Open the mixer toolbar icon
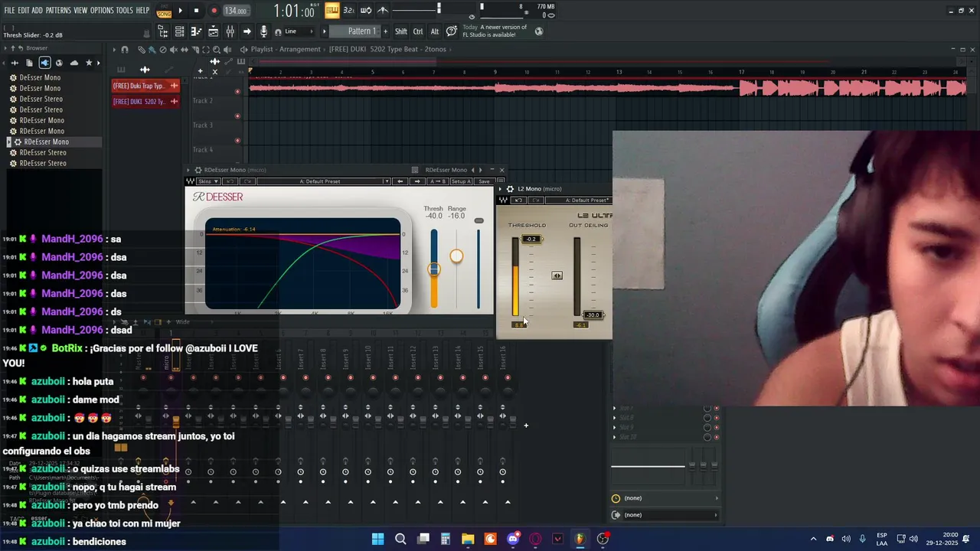The height and width of the screenshot is (551, 980). point(230,31)
